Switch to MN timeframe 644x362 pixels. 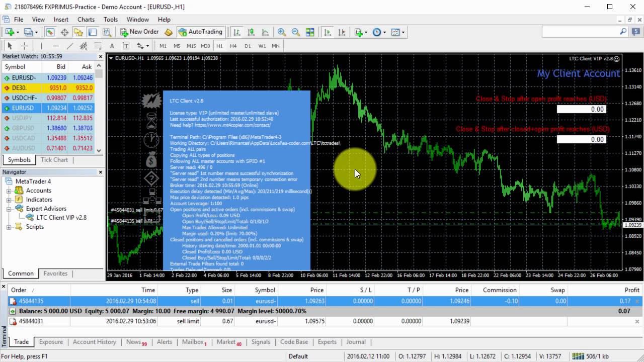click(x=276, y=46)
